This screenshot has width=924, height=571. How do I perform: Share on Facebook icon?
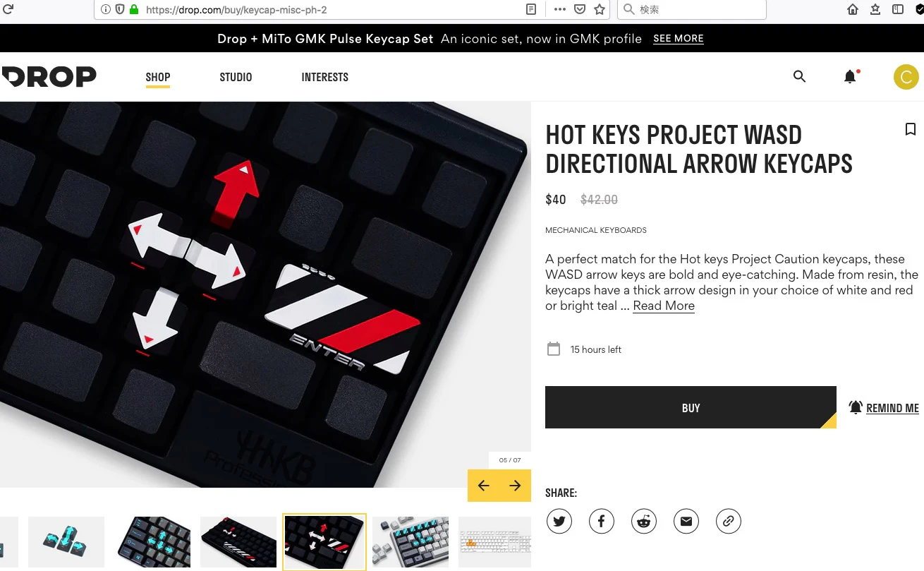click(x=602, y=522)
